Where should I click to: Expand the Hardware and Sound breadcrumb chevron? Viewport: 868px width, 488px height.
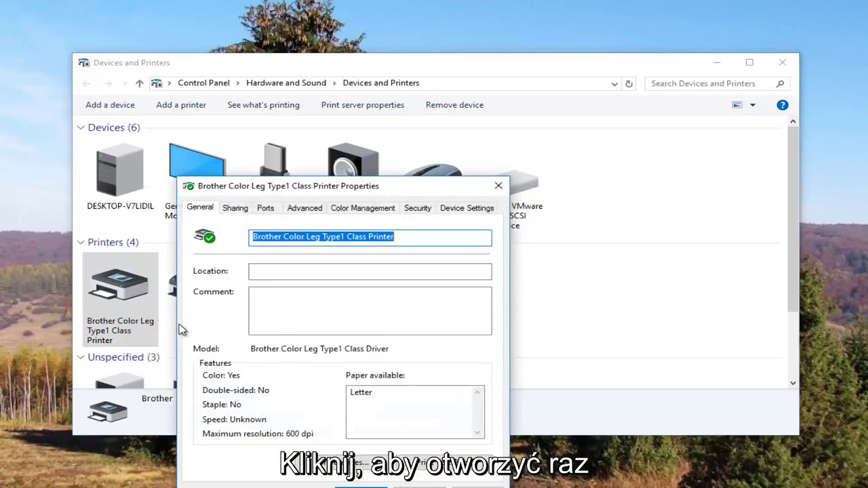[334, 83]
